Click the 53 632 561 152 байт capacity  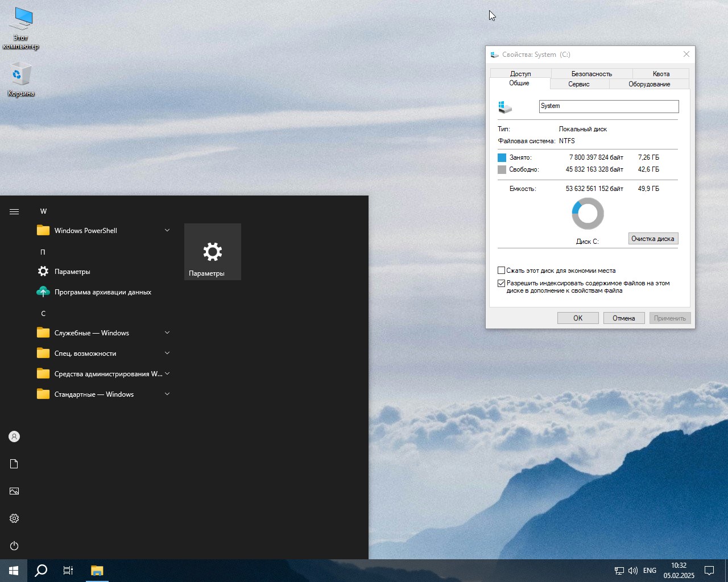coord(594,189)
